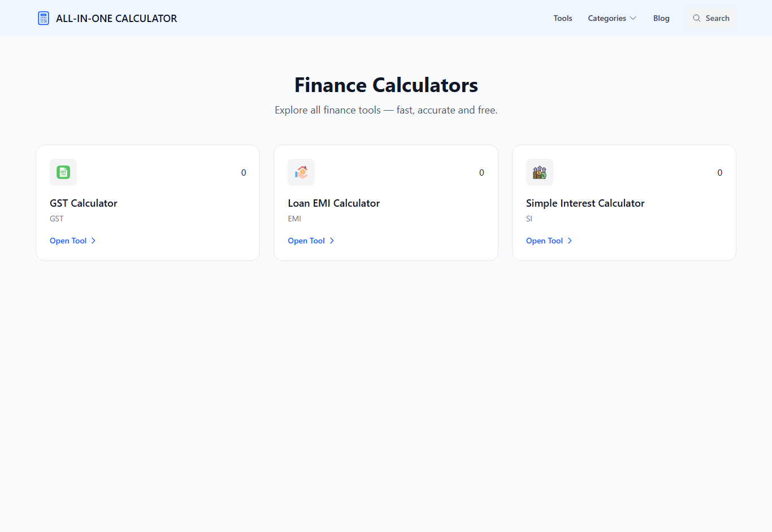Click the chevron next to EMI Open Tool

tap(332, 241)
